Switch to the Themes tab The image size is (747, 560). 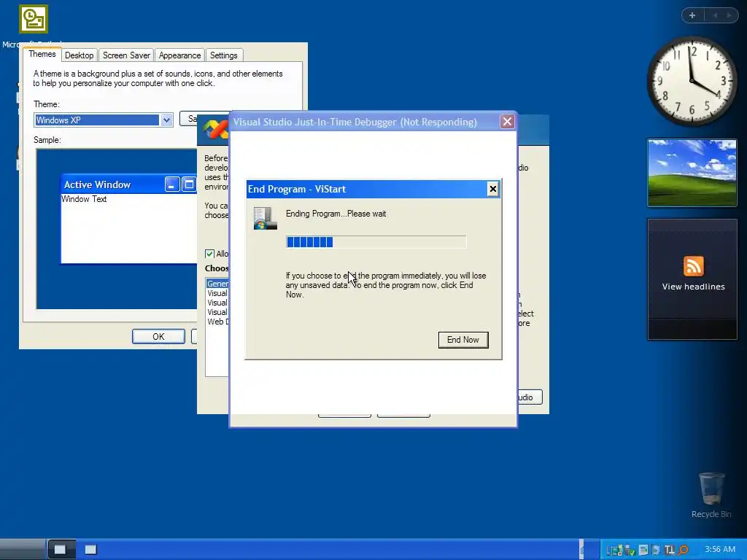(42, 54)
